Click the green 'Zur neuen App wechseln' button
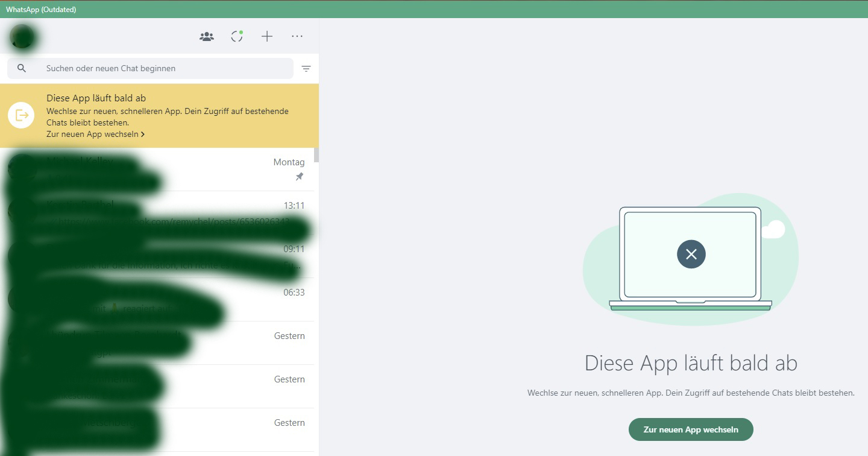Image resolution: width=868 pixels, height=456 pixels. tap(691, 429)
